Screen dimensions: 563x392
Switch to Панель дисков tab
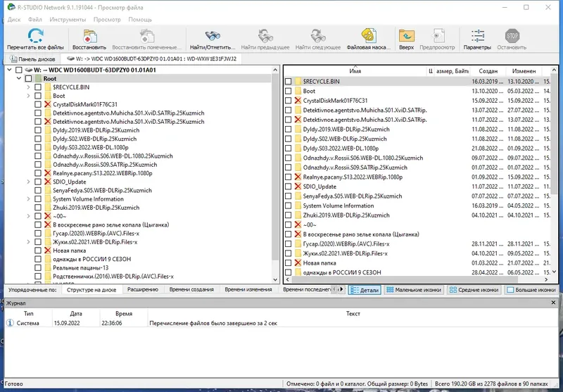tap(32, 59)
